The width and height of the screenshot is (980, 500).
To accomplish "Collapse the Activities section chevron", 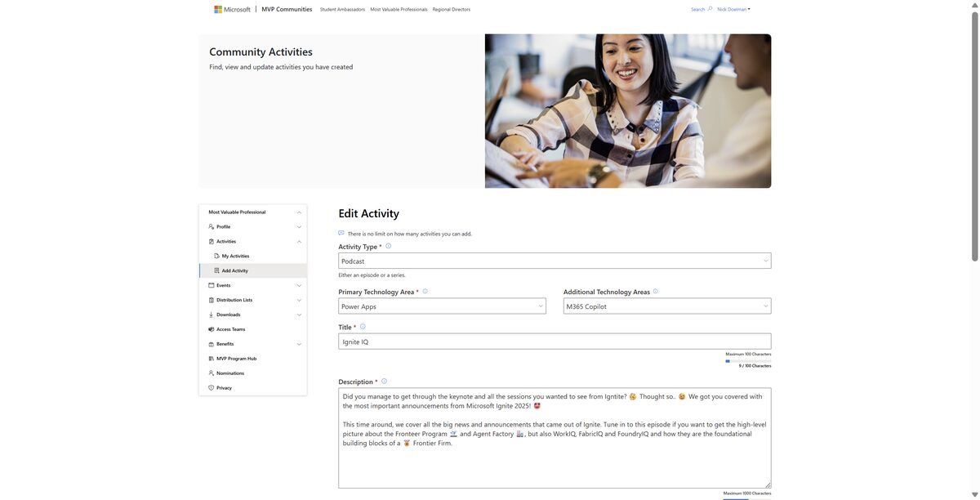I will click(x=299, y=241).
